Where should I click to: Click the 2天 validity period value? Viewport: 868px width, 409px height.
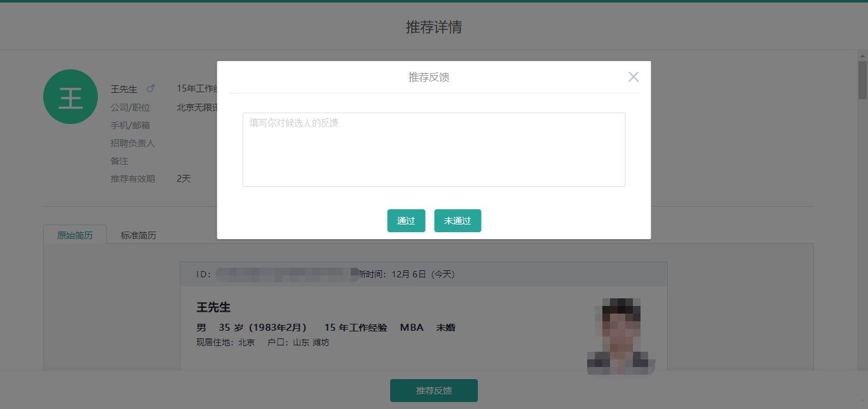pyautogui.click(x=184, y=179)
